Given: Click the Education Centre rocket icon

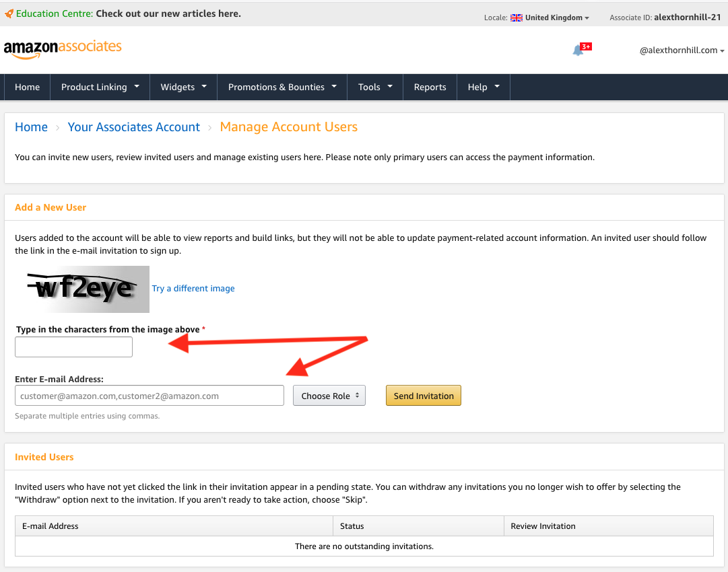Looking at the screenshot, I should point(9,13).
